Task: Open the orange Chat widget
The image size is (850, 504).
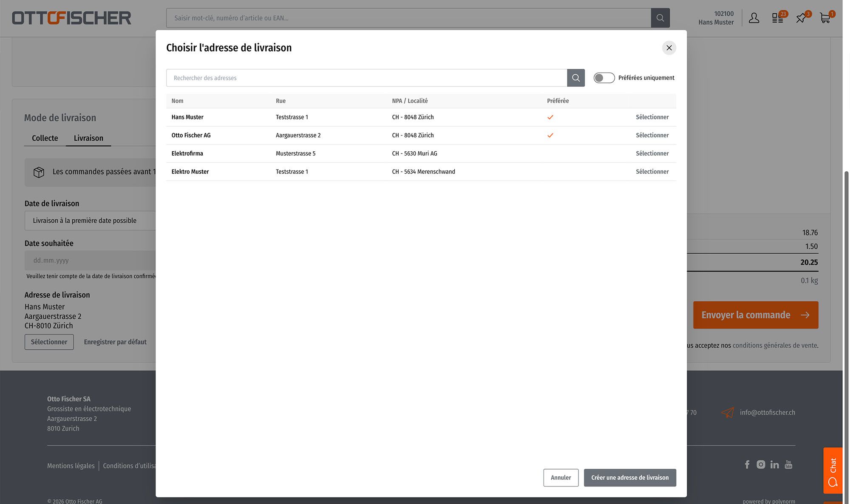Action: pos(833,470)
